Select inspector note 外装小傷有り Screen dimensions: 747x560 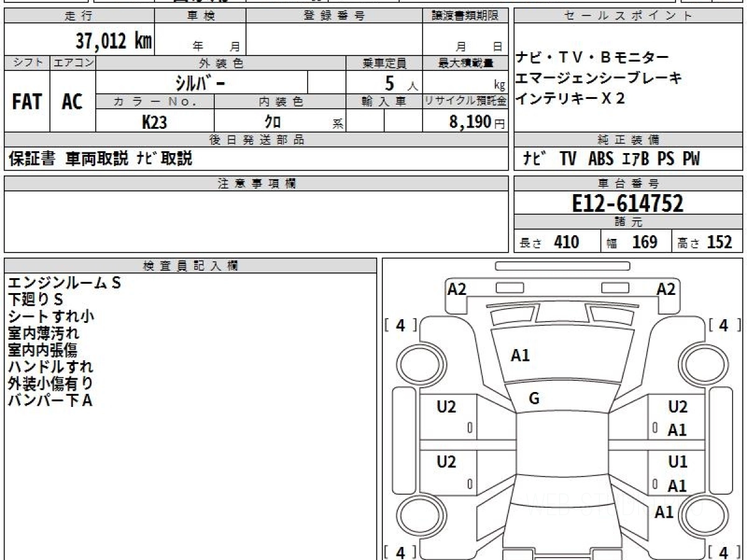51,383
